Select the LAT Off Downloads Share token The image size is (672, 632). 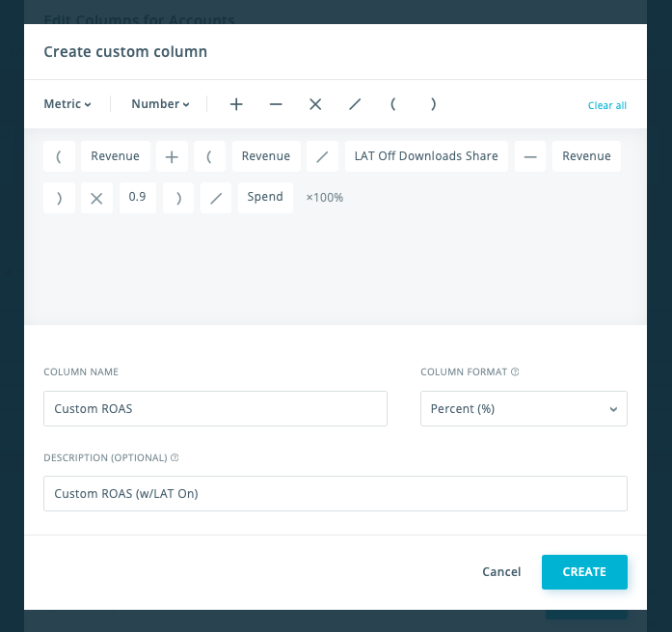pos(426,156)
